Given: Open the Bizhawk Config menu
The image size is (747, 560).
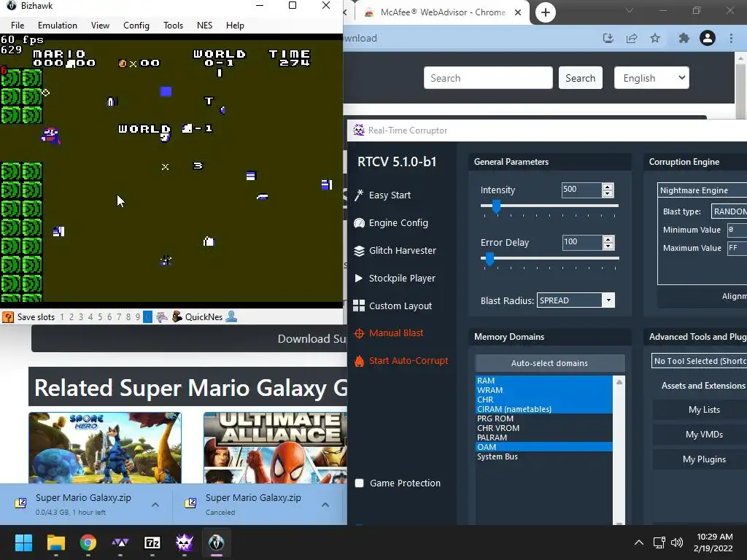Looking at the screenshot, I should pos(136,26).
